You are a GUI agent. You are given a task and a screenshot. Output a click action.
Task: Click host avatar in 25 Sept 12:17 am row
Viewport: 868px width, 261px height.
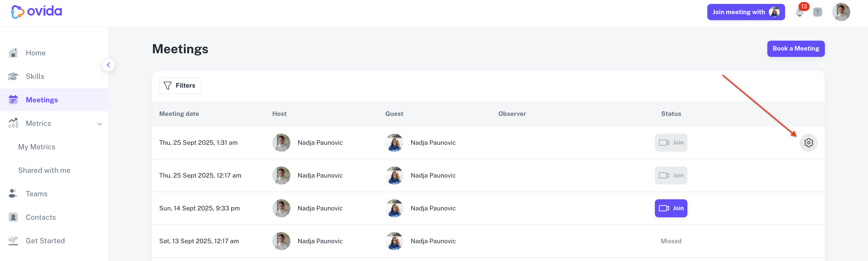point(281,175)
